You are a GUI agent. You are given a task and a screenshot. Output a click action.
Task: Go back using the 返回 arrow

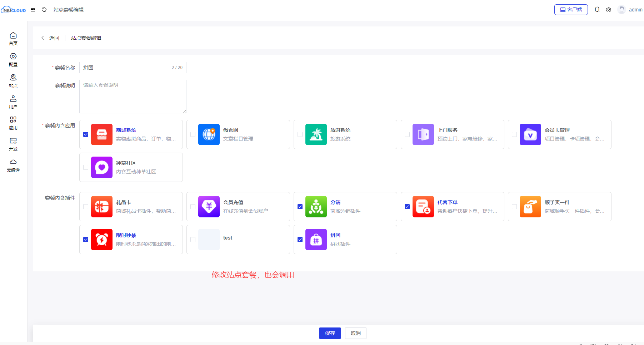(50, 38)
